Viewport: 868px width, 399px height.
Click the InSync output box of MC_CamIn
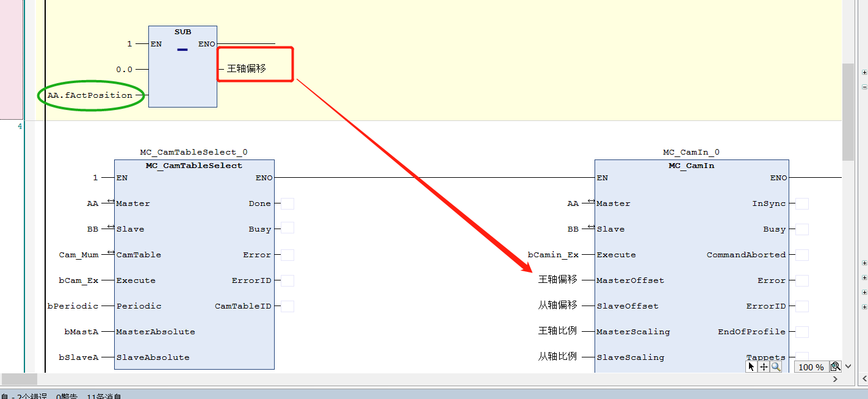tap(802, 203)
